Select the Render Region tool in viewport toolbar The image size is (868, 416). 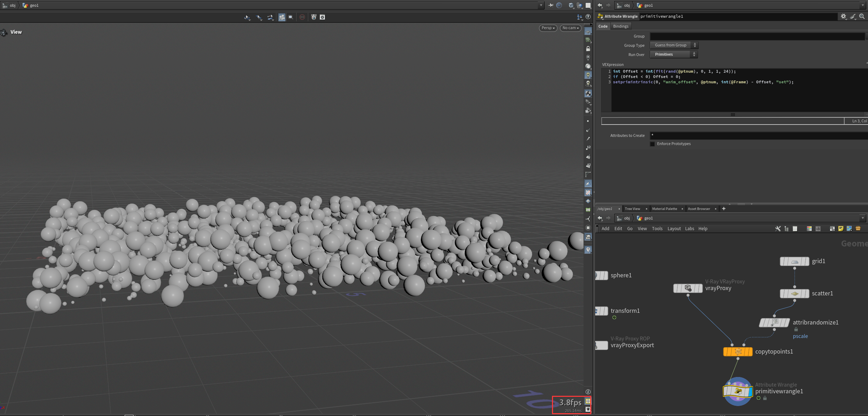pyautogui.click(x=291, y=17)
